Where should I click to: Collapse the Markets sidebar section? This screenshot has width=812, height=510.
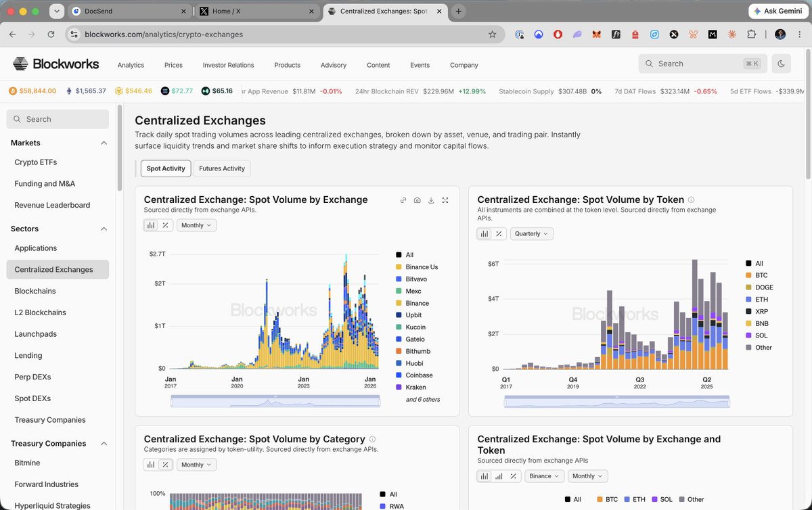104,143
